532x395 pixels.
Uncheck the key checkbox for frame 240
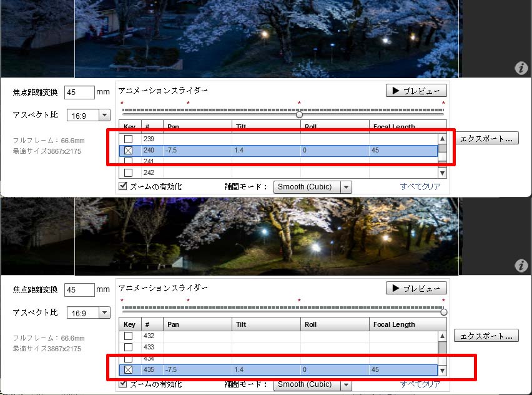129,151
